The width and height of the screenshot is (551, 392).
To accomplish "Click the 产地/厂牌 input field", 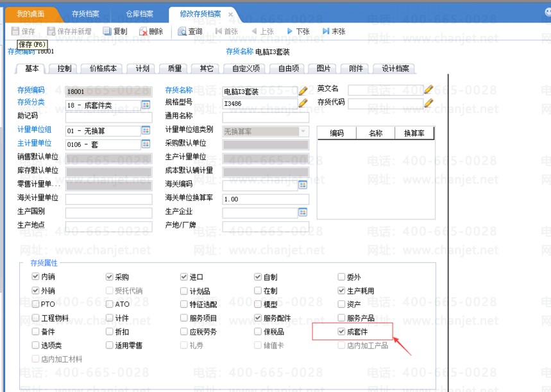I will click(x=266, y=226).
